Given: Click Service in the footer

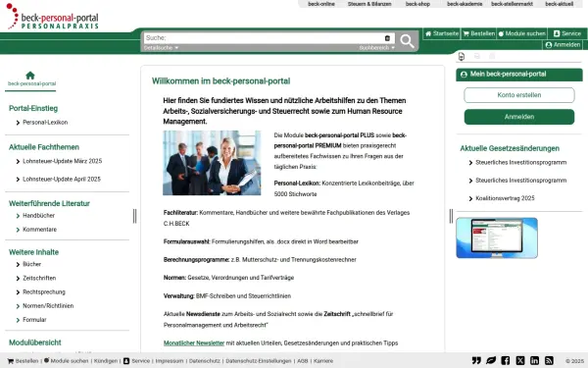Looking at the screenshot, I should (x=137, y=361).
